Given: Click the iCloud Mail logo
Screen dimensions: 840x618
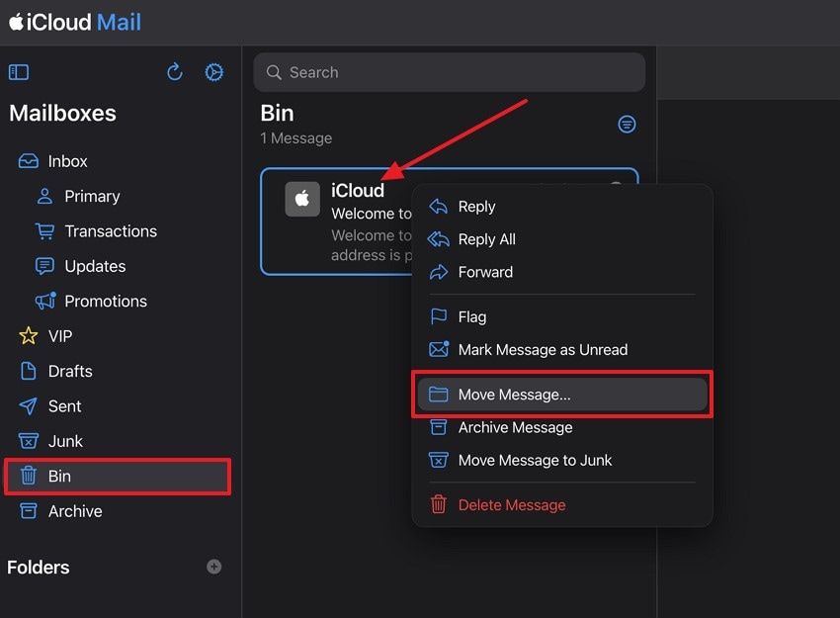Looking at the screenshot, I should tap(75, 22).
